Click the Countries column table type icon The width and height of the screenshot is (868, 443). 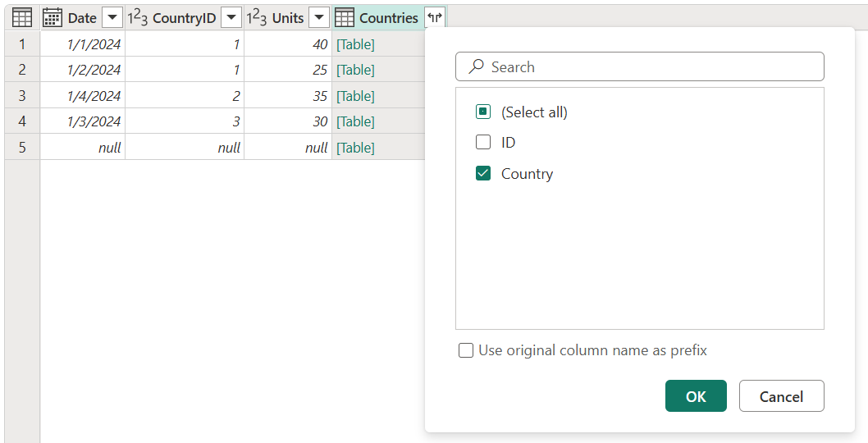[x=345, y=18]
